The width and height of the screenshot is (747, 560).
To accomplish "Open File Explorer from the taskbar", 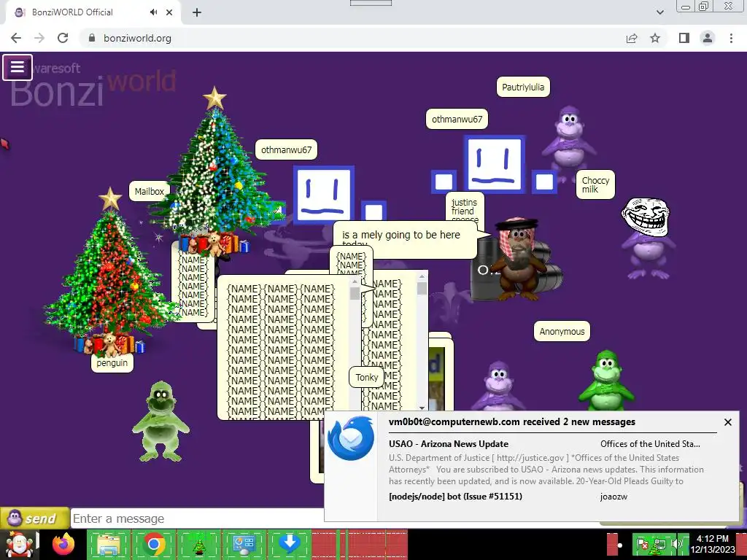I will [109, 544].
